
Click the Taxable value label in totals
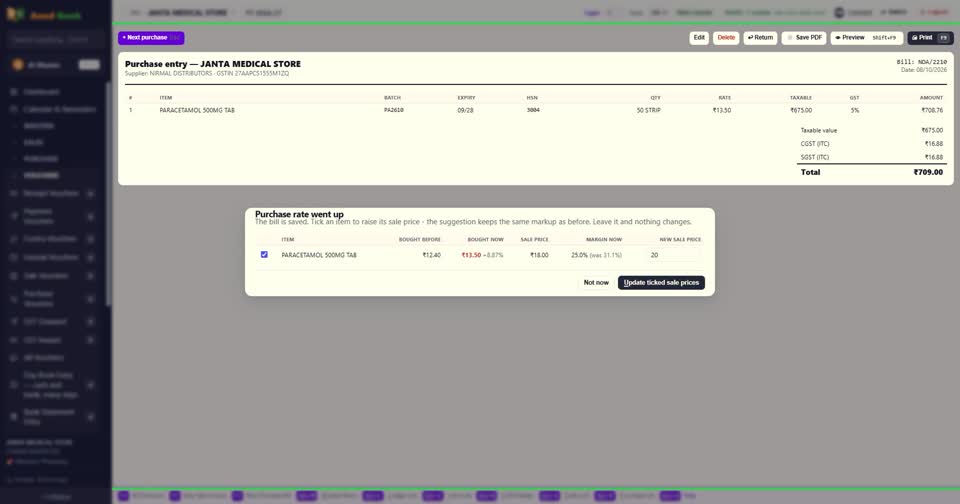(819, 130)
